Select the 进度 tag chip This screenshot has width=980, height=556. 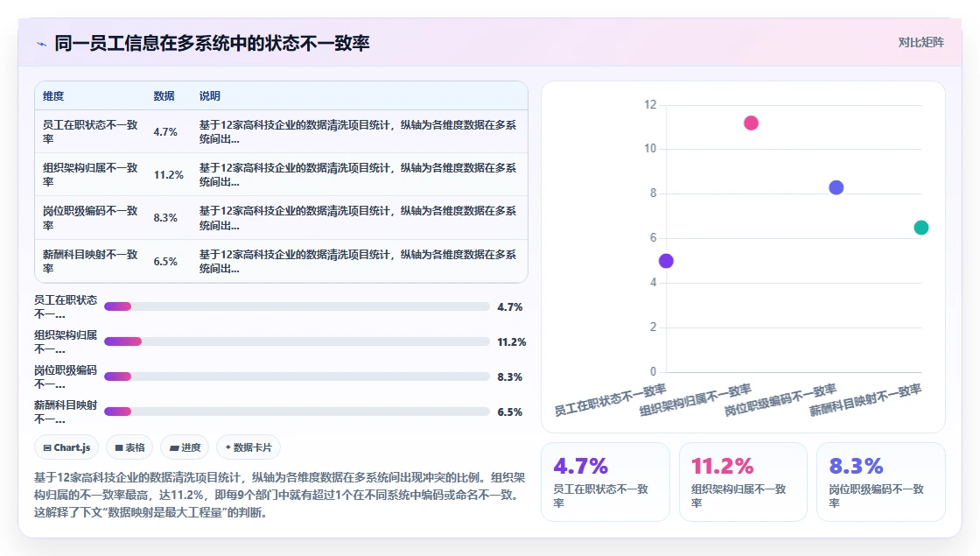(x=185, y=447)
